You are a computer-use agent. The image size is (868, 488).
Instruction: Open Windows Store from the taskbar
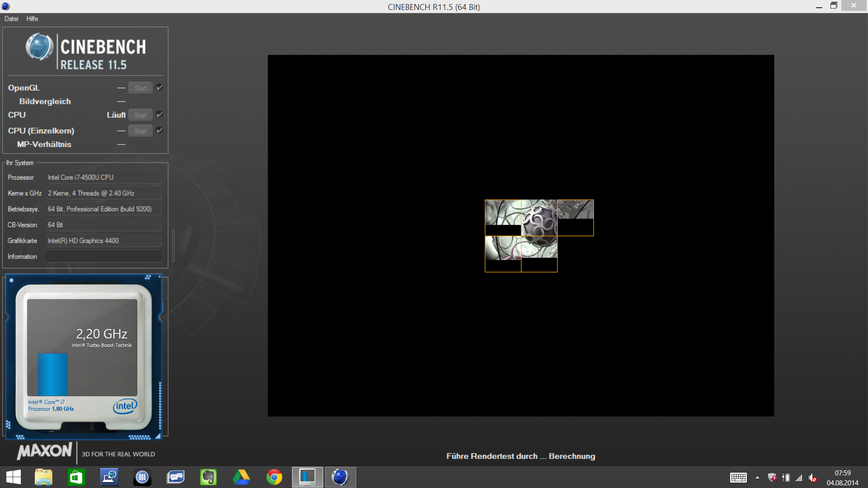click(x=76, y=477)
